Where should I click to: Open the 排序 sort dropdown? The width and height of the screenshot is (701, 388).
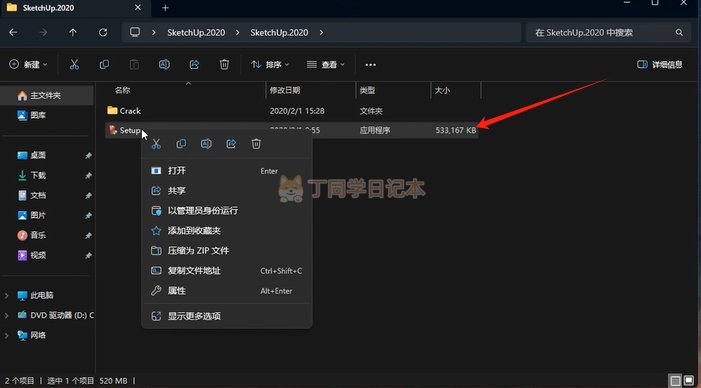click(x=270, y=65)
